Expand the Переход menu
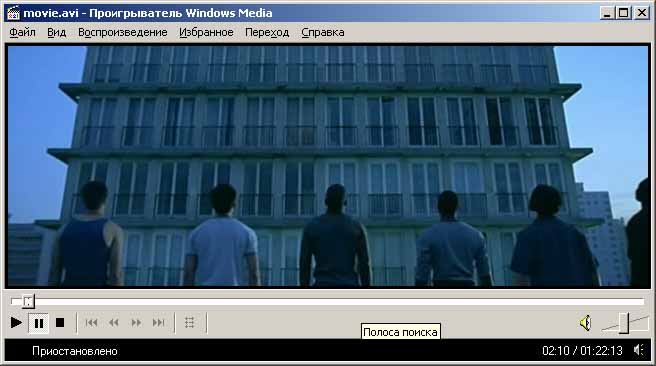656x366 pixels. 267,32
